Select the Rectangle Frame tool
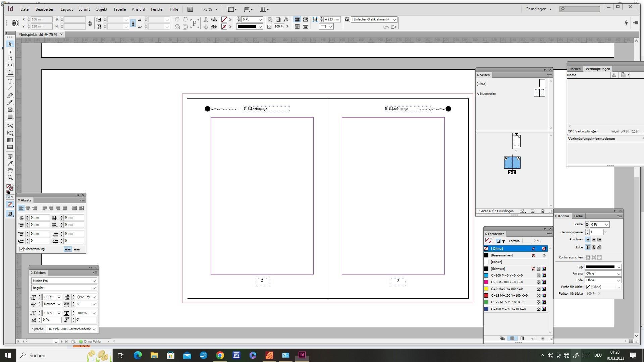The image size is (644, 362). pyautogui.click(x=10, y=110)
